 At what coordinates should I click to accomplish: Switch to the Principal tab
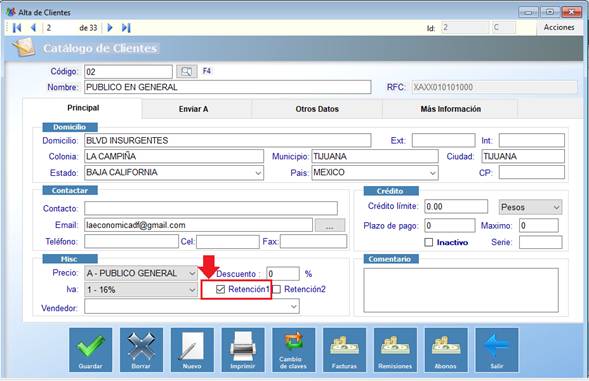coord(83,108)
